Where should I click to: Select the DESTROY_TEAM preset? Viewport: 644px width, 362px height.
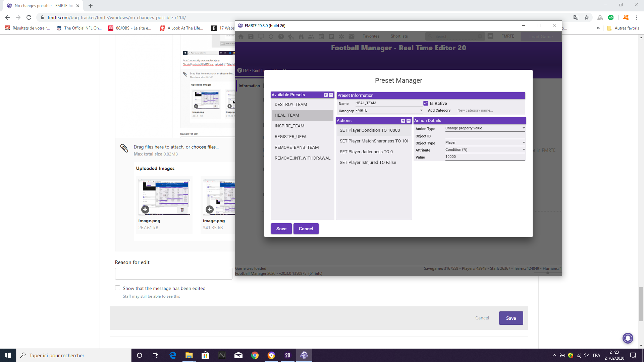[x=303, y=105]
